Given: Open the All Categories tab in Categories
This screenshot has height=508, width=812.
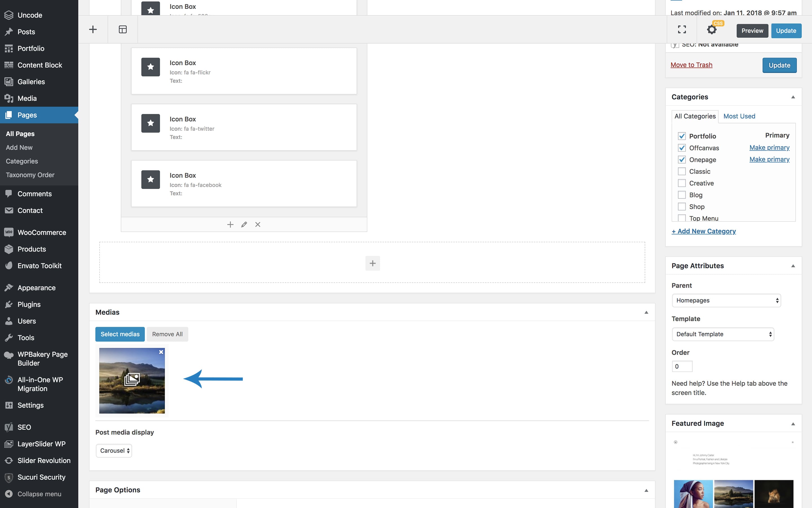Looking at the screenshot, I should tap(695, 116).
